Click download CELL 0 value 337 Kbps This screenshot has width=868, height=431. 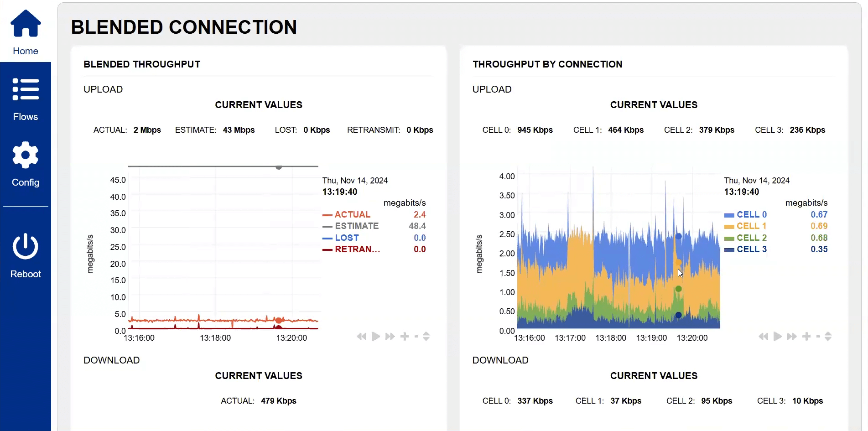click(535, 401)
